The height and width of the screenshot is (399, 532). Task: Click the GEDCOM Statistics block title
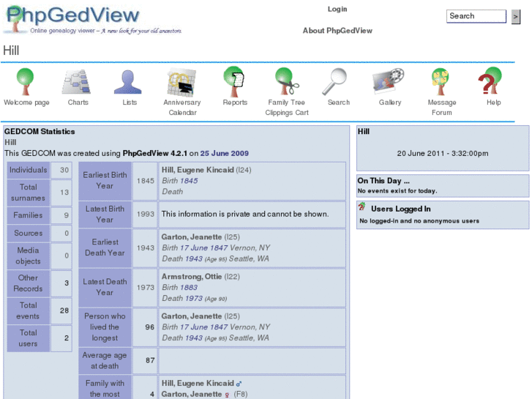pos(40,132)
